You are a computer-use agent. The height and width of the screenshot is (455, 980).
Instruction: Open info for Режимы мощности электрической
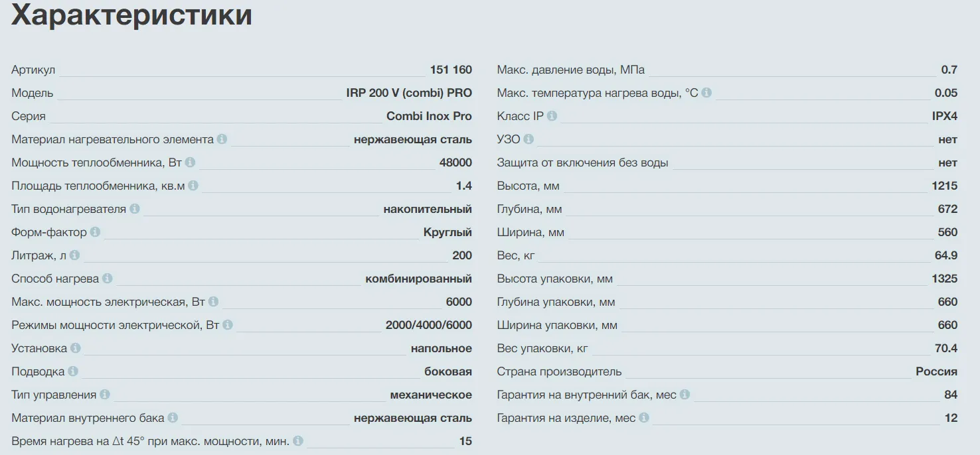coord(228,325)
